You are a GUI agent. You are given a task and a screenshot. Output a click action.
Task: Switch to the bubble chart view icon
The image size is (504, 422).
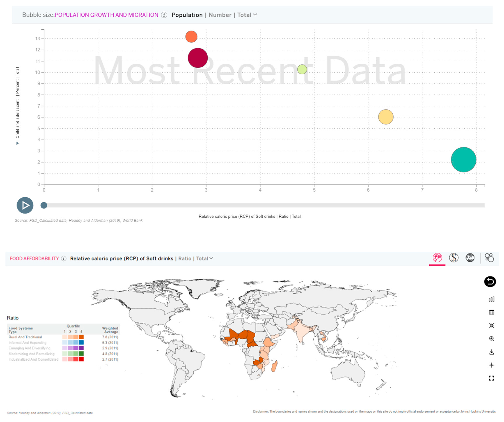489,258
